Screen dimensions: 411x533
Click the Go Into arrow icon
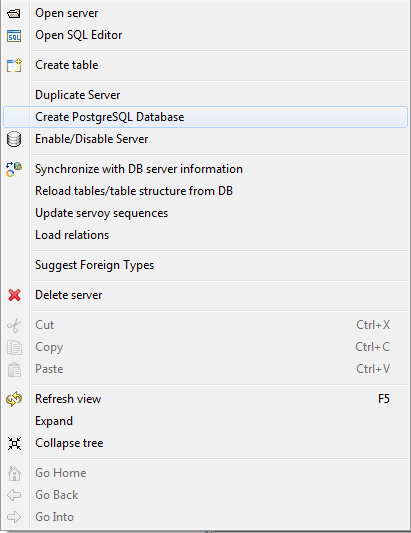pyautogui.click(x=14, y=517)
